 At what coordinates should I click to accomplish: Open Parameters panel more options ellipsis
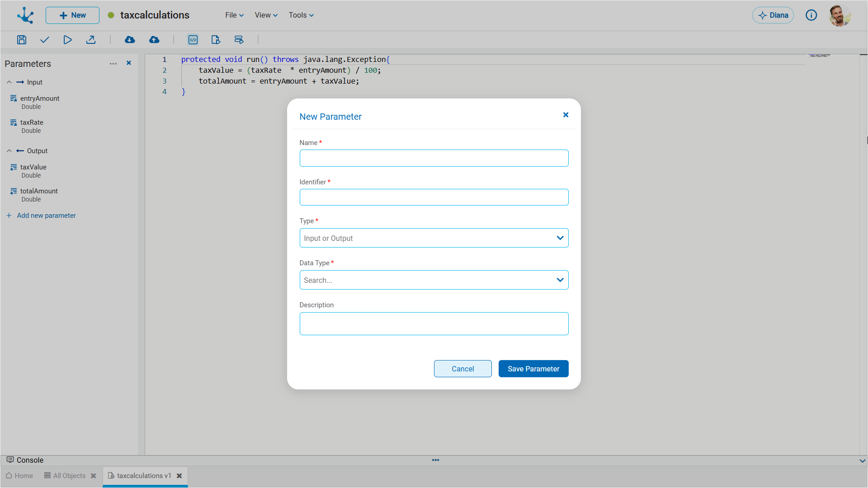pos(113,64)
